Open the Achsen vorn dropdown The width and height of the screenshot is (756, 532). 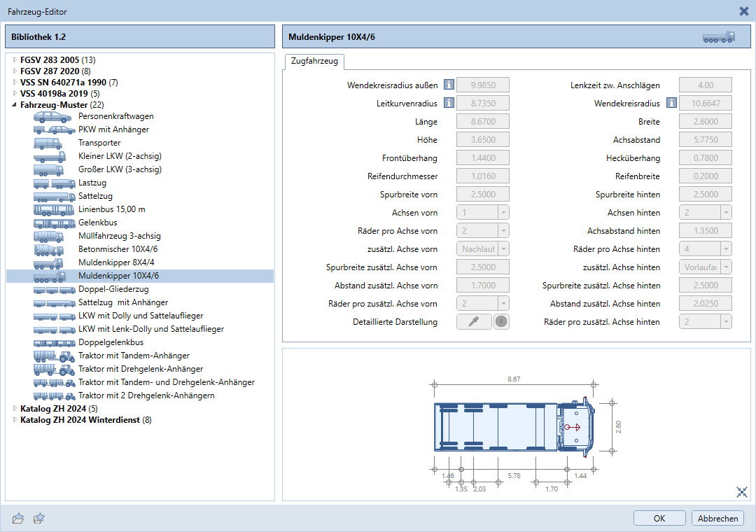click(503, 213)
